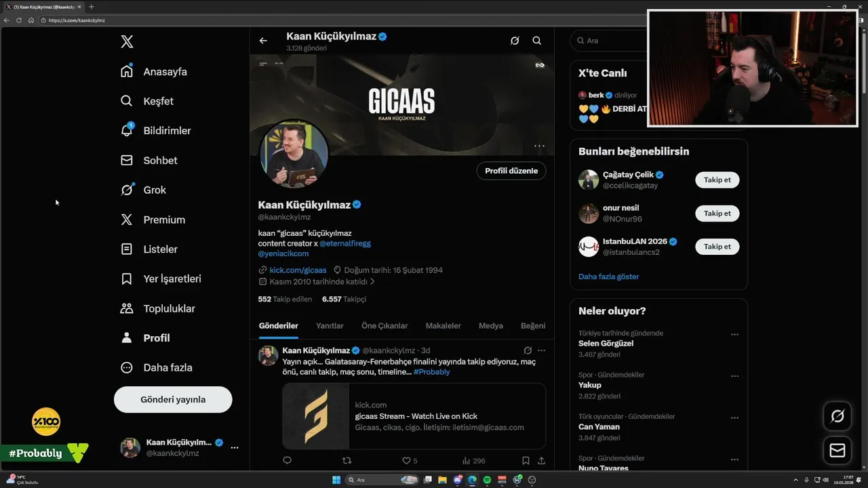Open floating Grok button

coord(837,416)
